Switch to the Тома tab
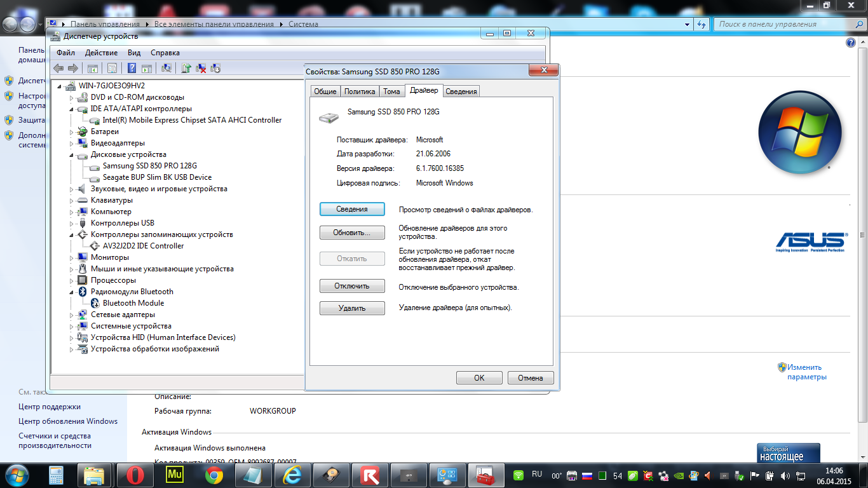Viewport: 868px width, 488px height. pos(391,91)
